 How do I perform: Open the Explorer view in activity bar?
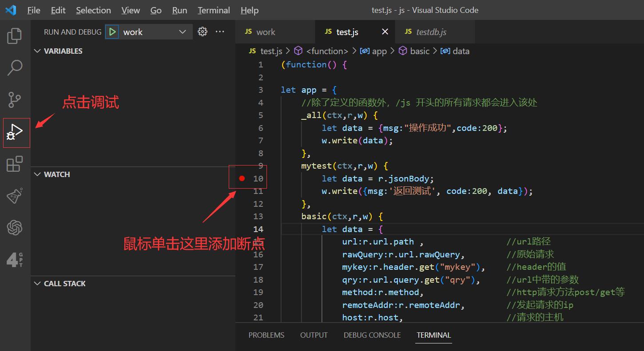(15, 36)
